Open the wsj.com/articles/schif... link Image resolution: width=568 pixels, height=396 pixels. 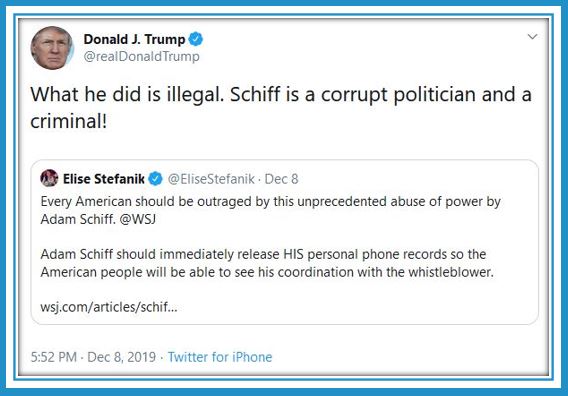pos(109,307)
